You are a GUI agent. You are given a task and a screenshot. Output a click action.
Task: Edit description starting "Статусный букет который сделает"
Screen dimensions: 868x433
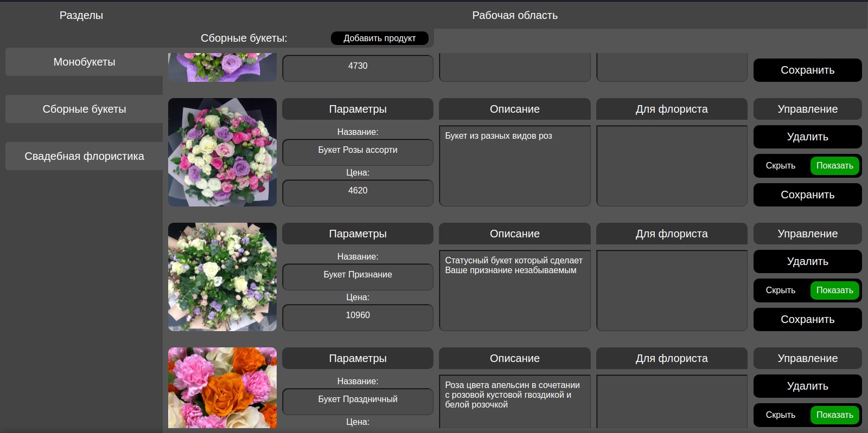pos(515,290)
